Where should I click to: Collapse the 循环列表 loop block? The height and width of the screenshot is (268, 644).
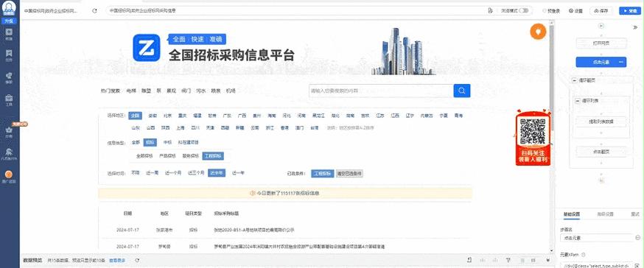(578, 101)
